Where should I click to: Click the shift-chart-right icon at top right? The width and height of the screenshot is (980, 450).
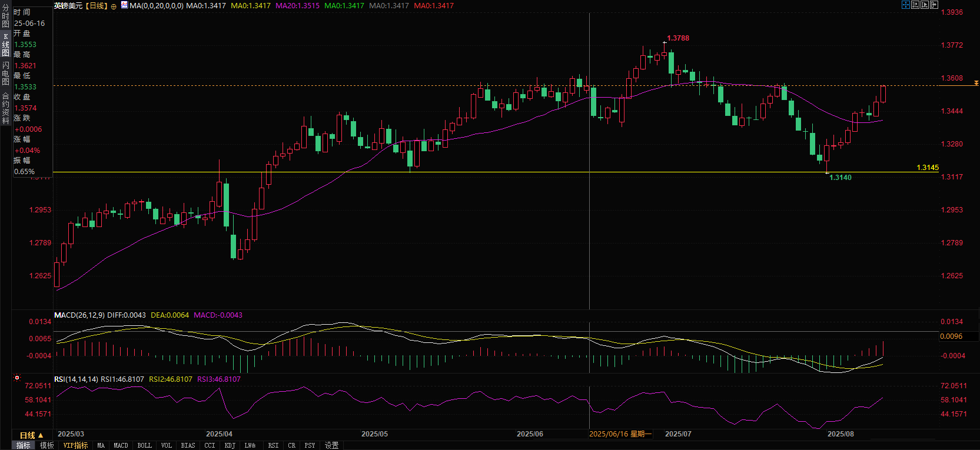pyautogui.click(x=934, y=5)
